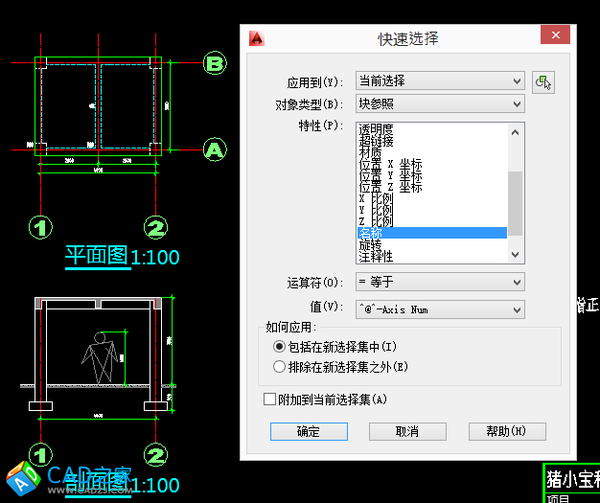
Task: Click axis bubble 2 under the plan view
Action: click(x=155, y=228)
